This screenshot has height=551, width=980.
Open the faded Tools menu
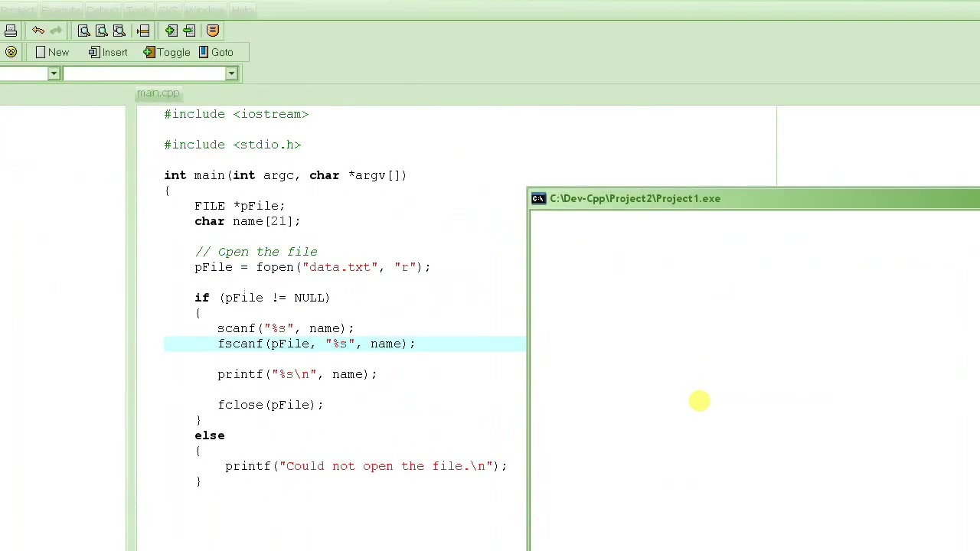pyautogui.click(x=139, y=11)
